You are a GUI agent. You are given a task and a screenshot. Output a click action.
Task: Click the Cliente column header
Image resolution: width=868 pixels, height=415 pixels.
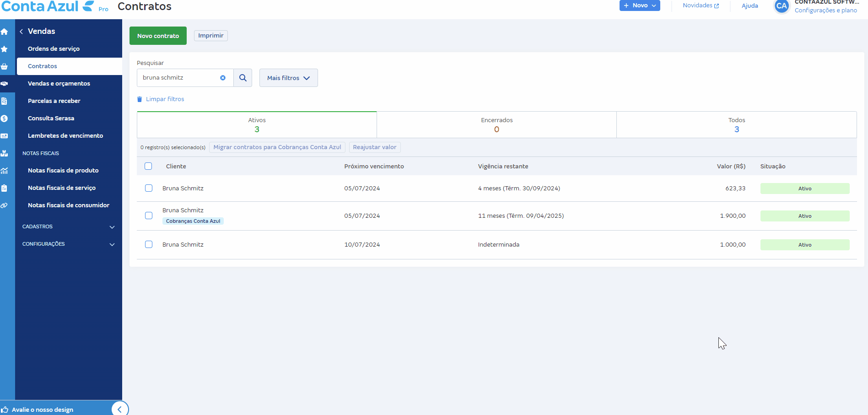pyautogui.click(x=176, y=167)
